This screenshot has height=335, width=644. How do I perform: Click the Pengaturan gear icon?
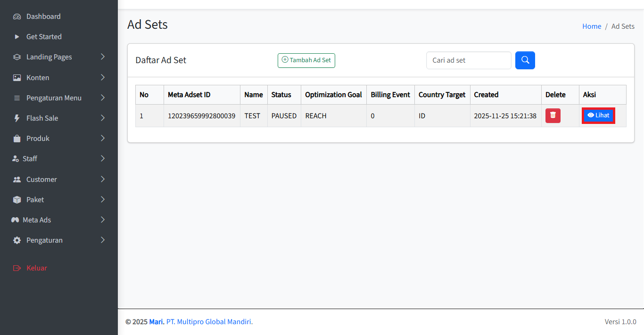coord(17,240)
